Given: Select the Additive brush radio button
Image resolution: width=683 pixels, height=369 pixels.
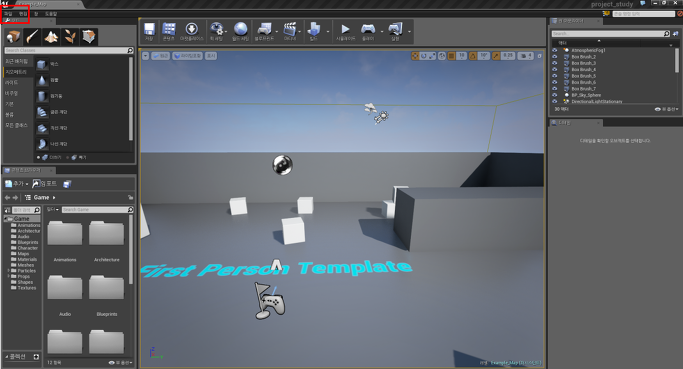Looking at the screenshot, I should [38, 157].
